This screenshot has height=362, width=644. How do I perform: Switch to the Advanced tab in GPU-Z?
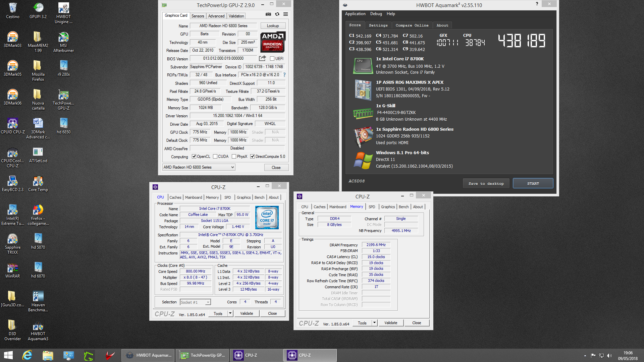coord(216,16)
